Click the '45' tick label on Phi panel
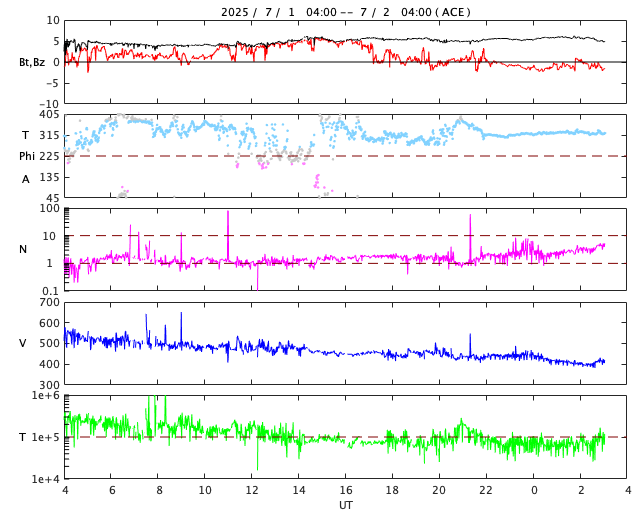 pyautogui.click(x=53, y=198)
